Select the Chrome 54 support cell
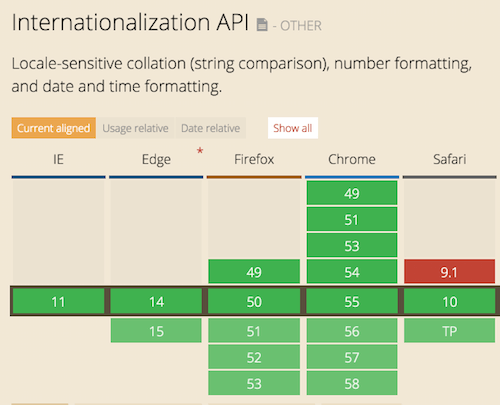Image resolution: width=500 pixels, height=405 pixels. click(x=352, y=272)
